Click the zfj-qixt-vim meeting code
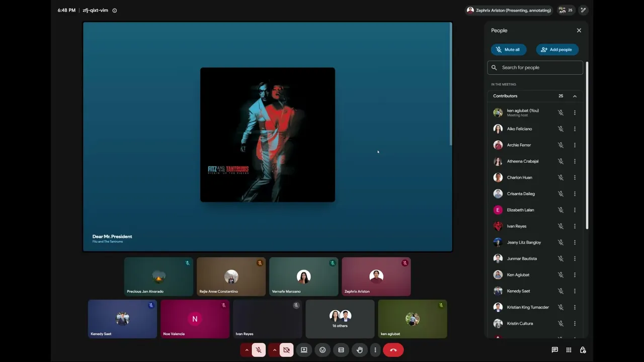This screenshot has height=362, width=644. [x=95, y=10]
